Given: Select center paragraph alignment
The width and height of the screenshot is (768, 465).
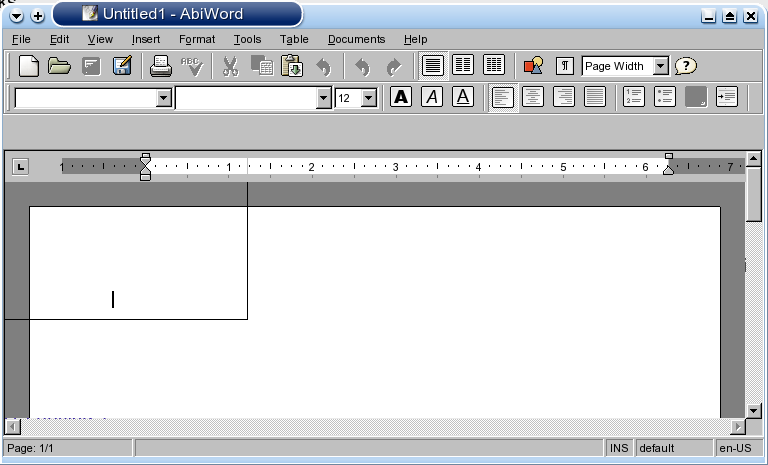Looking at the screenshot, I should click(533, 97).
